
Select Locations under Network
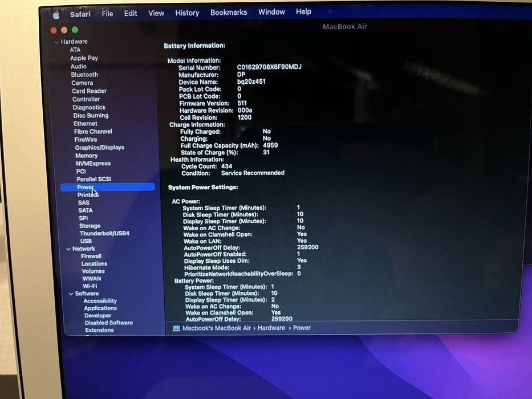click(x=94, y=263)
